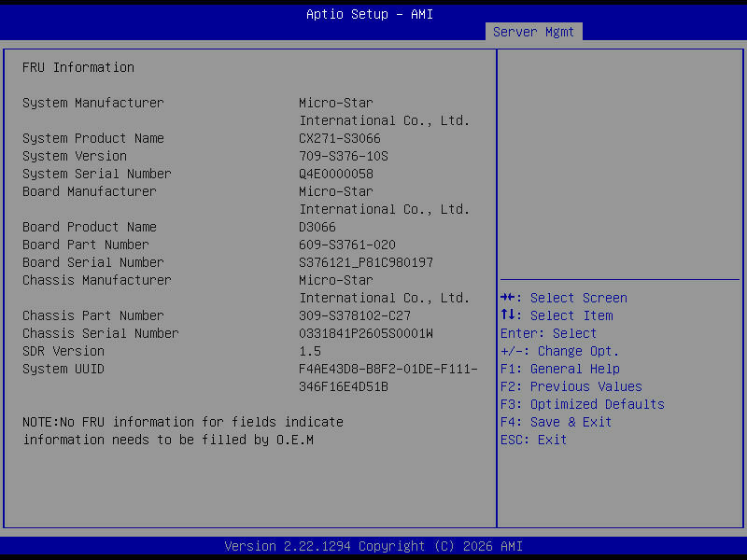Select product name value CX271-S3066
This screenshot has height=560, width=747.
(x=340, y=138)
